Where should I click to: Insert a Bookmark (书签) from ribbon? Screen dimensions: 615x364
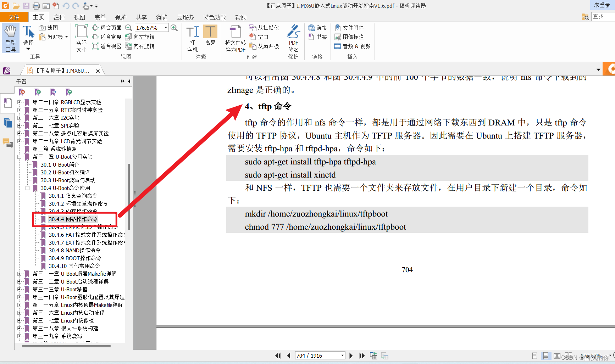coord(317,37)
